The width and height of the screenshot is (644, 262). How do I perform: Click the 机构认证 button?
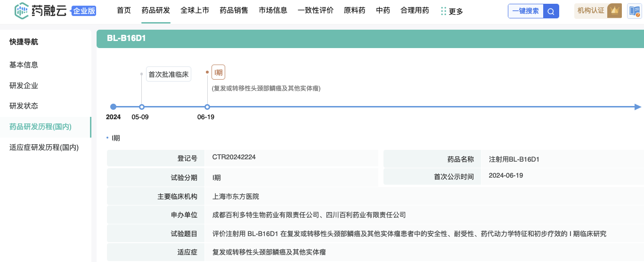(x=591, y=11)
